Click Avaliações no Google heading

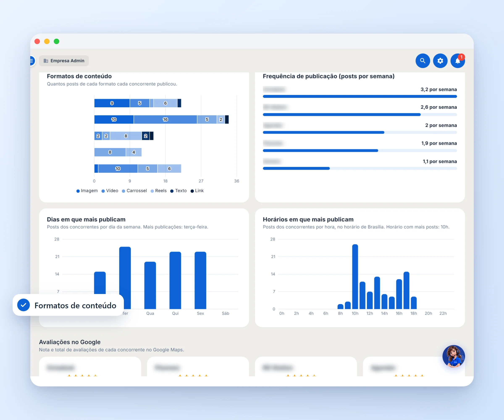point(70,342)
